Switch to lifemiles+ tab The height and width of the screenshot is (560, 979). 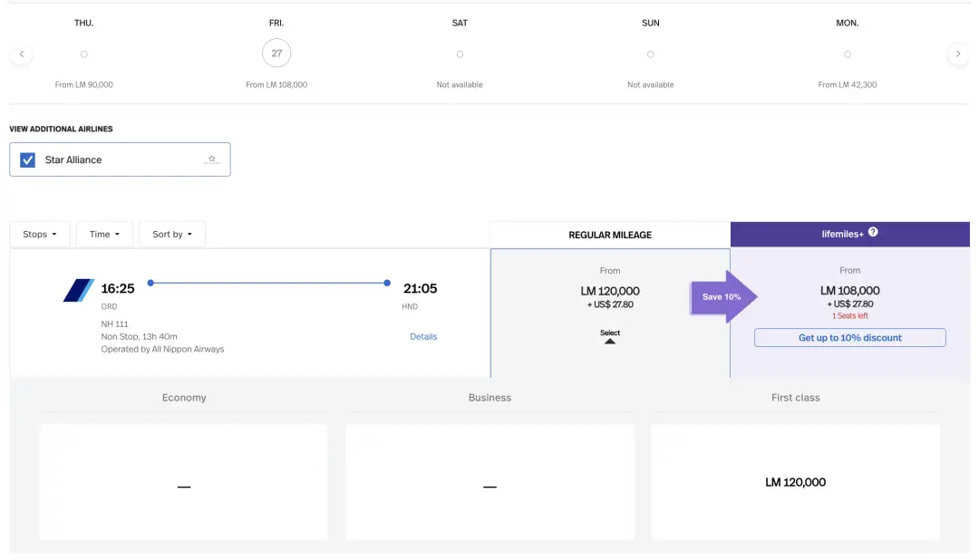coord(849,234)
